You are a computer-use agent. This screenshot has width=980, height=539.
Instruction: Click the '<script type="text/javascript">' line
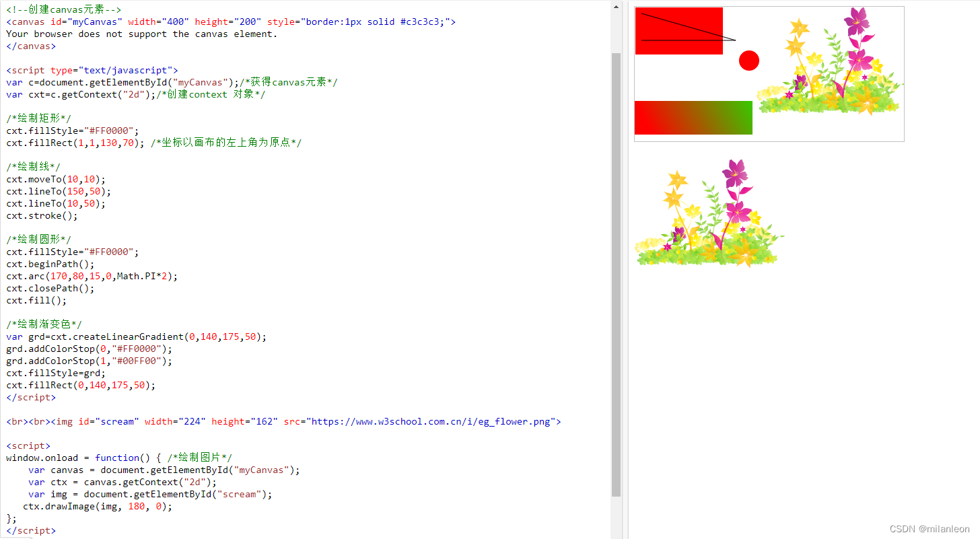click(92, 70)
